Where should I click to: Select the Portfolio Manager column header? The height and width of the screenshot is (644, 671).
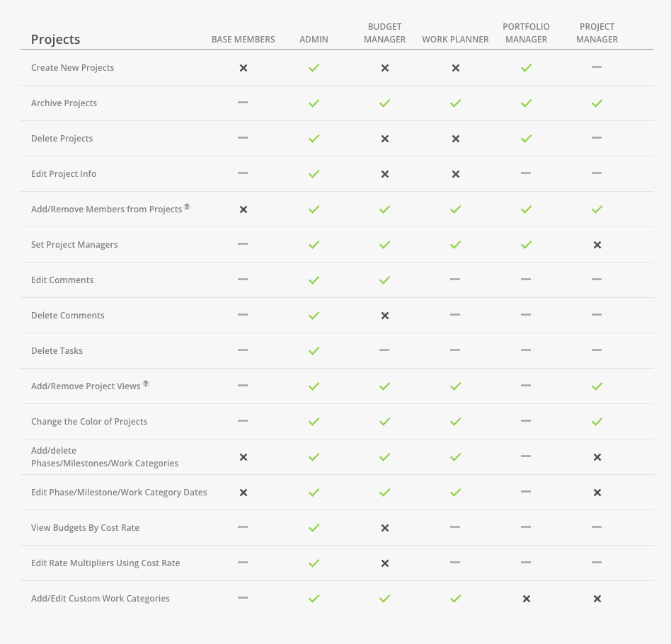pyautogui.click(x=526, y=33)
